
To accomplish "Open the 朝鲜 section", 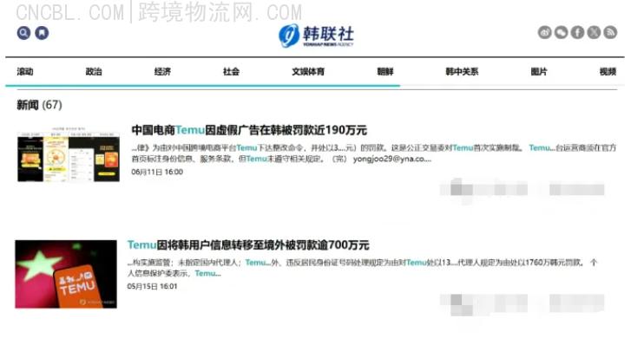I will pyautogui.click(x=385, y=72).
